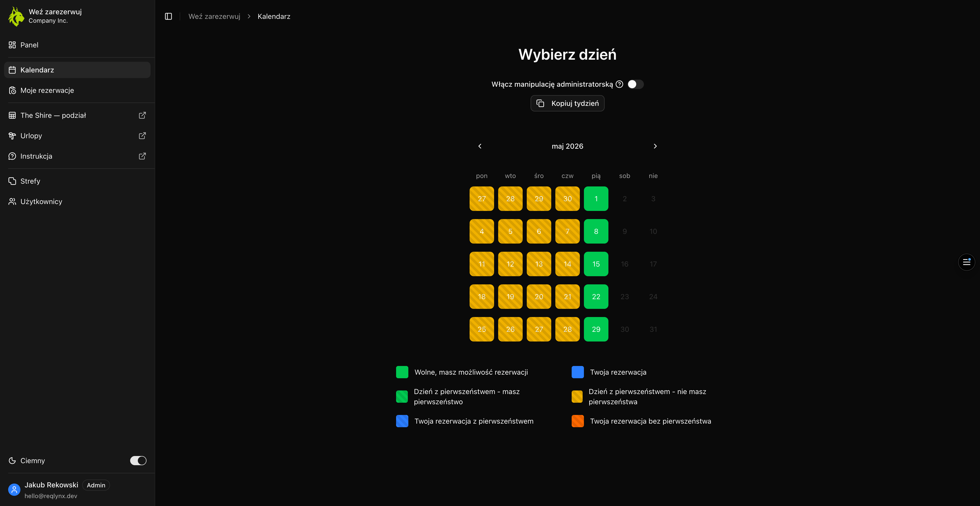
Task: Click the Kalendarz calendar icon
Action: pos(12,70)
